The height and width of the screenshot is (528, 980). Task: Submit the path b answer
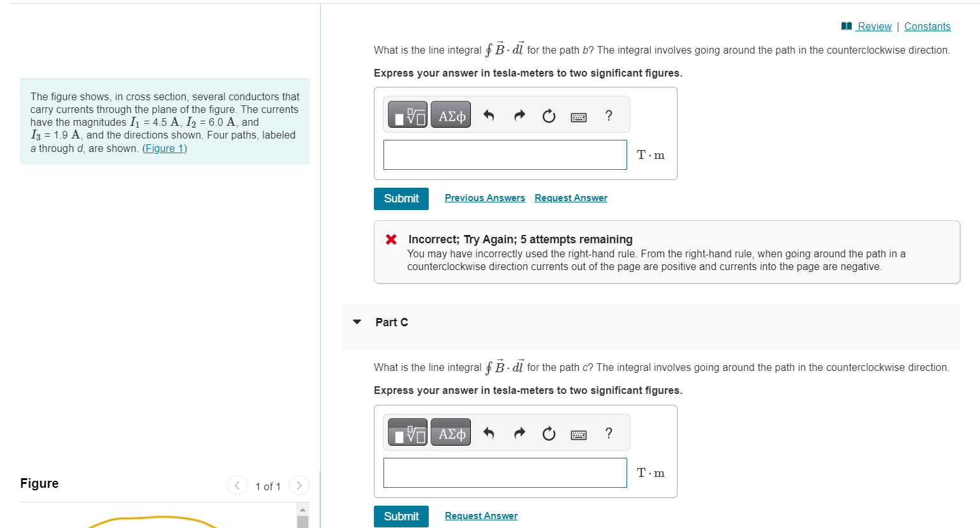401,199
